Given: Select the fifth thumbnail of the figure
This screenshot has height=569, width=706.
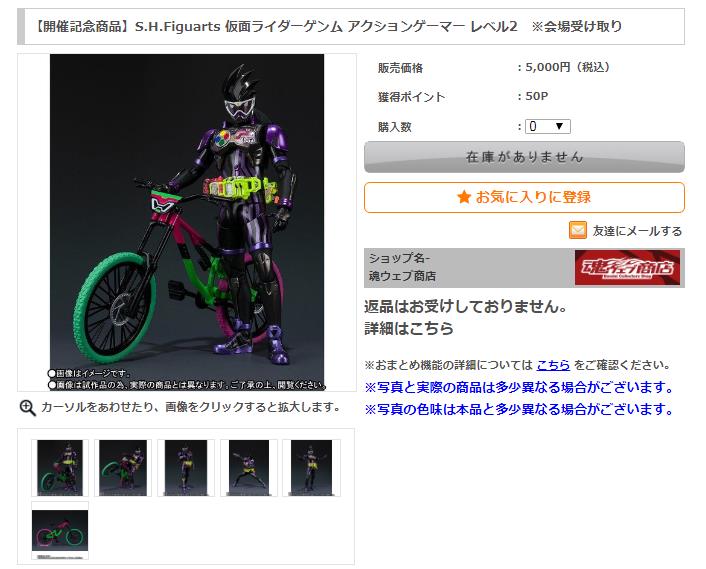Looking at the screenshot, I should (x=311, y=468).
